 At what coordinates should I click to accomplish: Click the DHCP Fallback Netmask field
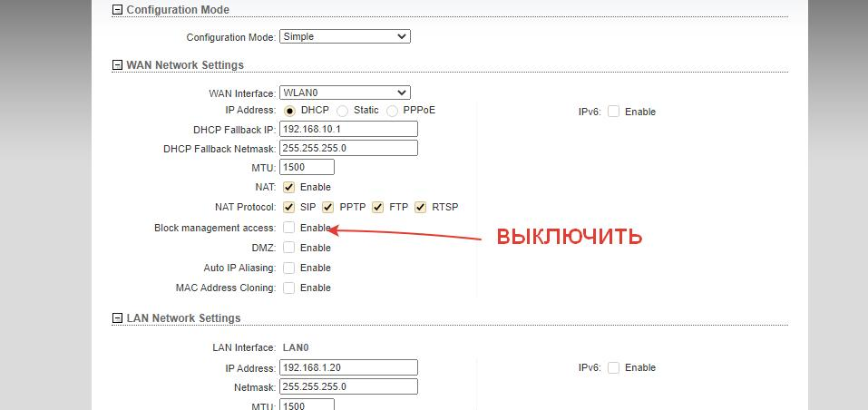pyautogui.click(x=349, y=148)
